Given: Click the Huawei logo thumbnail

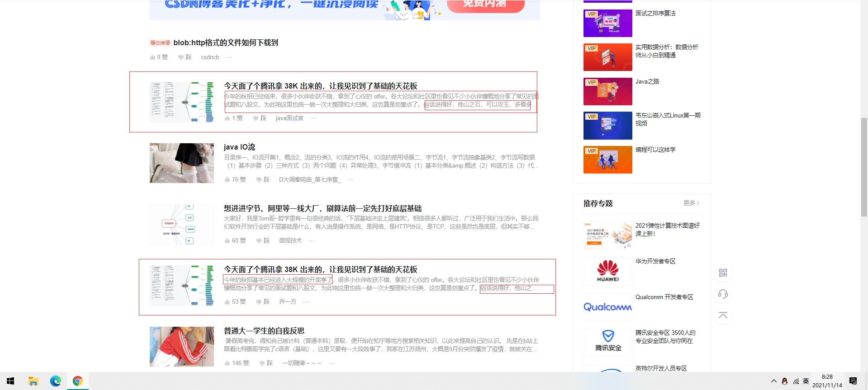Looking at the screenshot, I should pyautogui.click(x=608, y=271).
